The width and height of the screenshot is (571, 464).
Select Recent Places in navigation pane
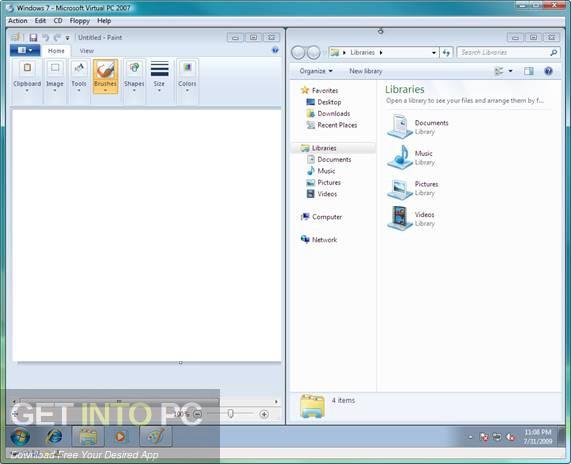tap(332, 125)
